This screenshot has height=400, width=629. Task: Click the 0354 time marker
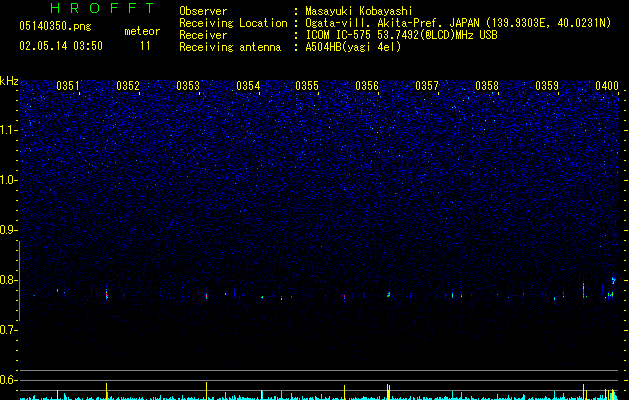pyautogui.click(x=248, y=86)
